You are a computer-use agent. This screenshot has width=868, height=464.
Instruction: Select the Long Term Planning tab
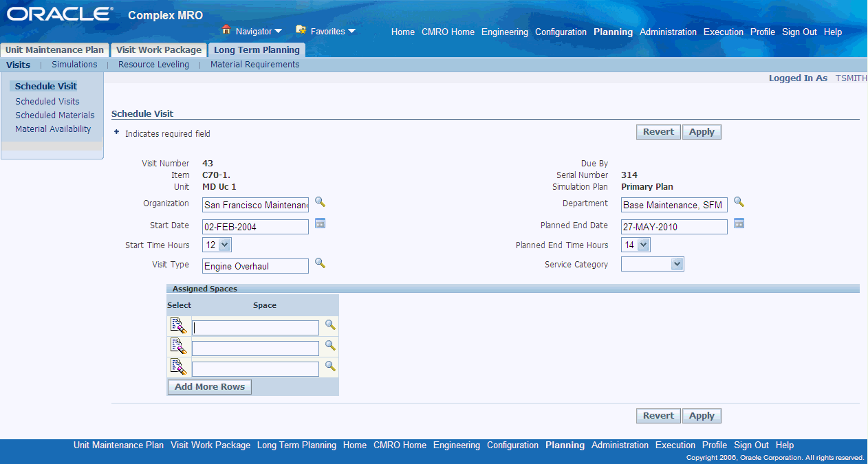257,50
